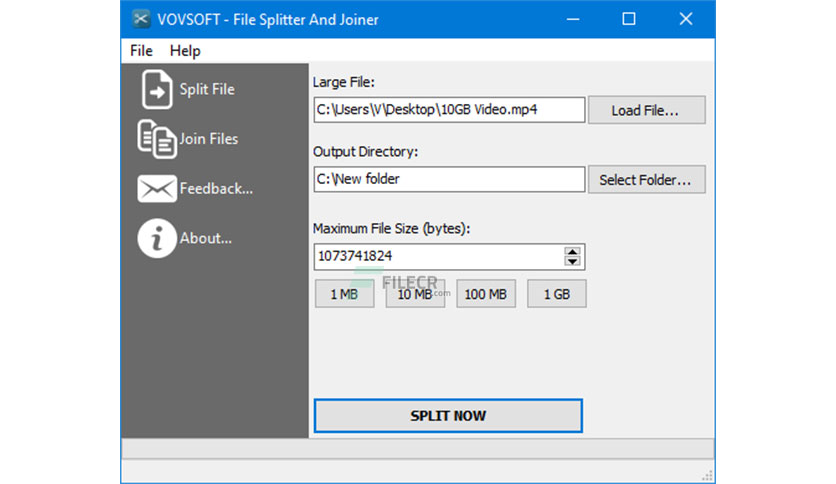Open the About info icon
The image size is (836, 484).
click(157, 238)
